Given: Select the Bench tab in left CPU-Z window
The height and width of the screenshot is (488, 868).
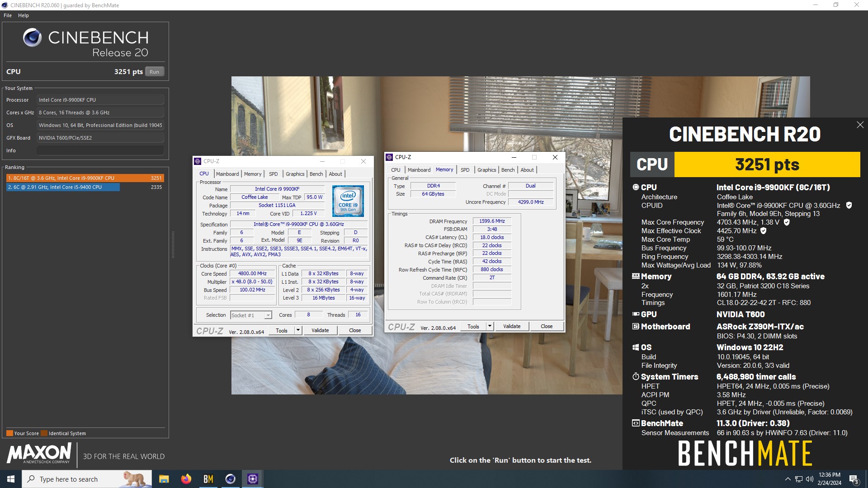Looking at the screenshot, I should (x=316, y=174).
